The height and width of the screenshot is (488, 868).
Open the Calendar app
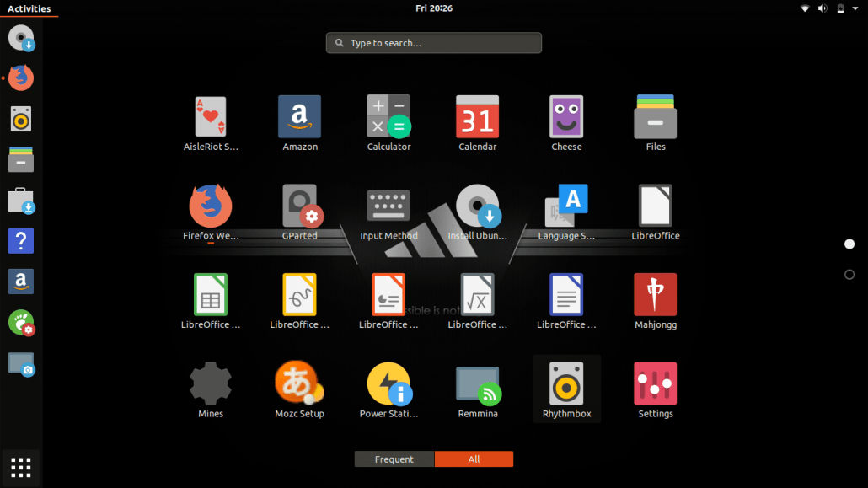click(x=477, y=116)
